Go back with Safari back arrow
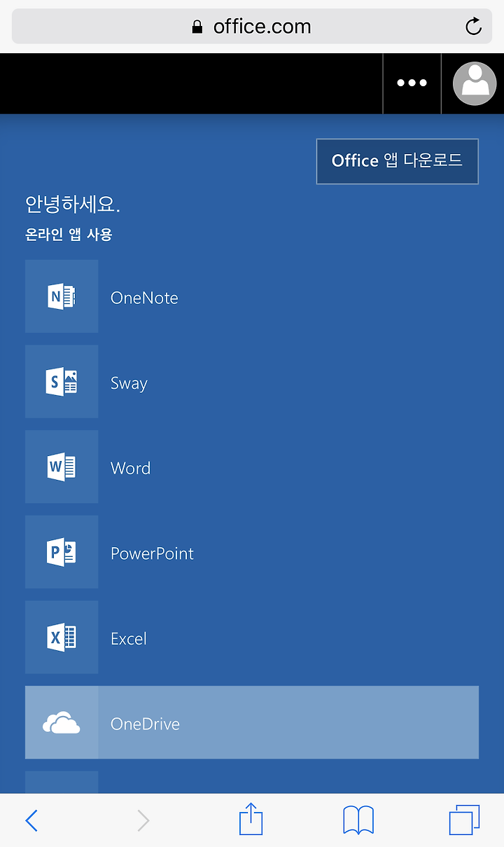 [31, 820]
